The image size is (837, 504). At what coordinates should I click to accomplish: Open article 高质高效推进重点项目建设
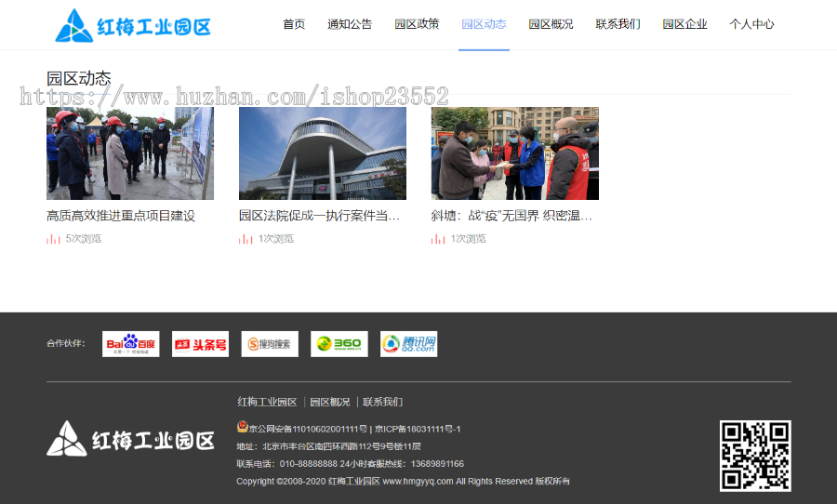tap(121, 216)
